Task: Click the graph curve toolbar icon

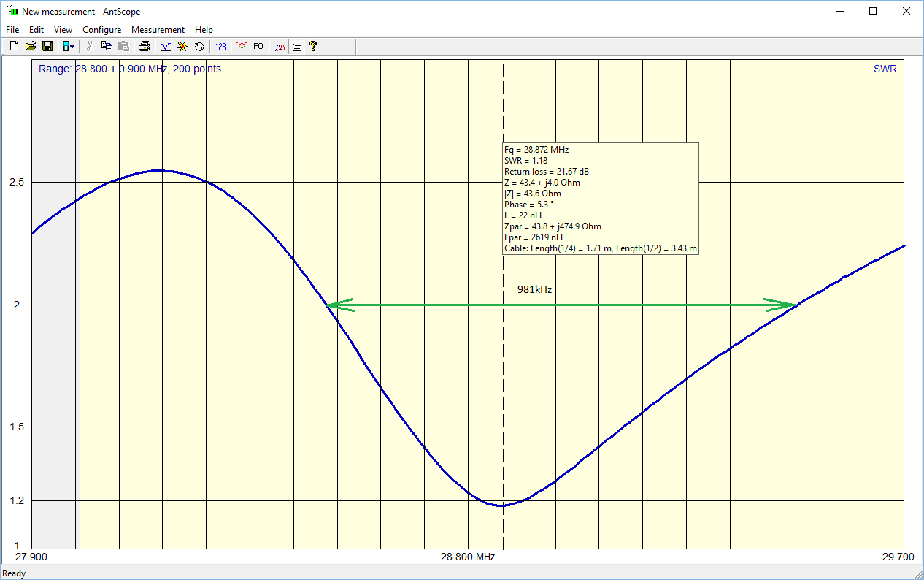Action: click(x=166, y=47)
